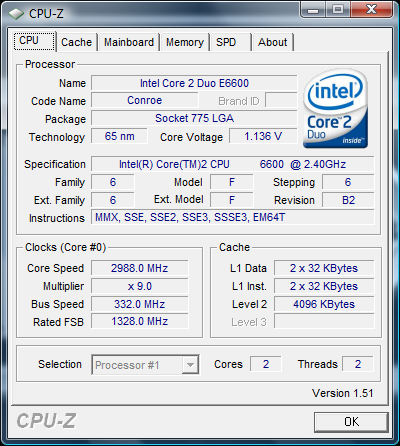Image resolution: width=400 pixels, height=446 pixels.
Task: Click the Rated FSB value 1328.0 MHz
Action: (x=140, y=322)
